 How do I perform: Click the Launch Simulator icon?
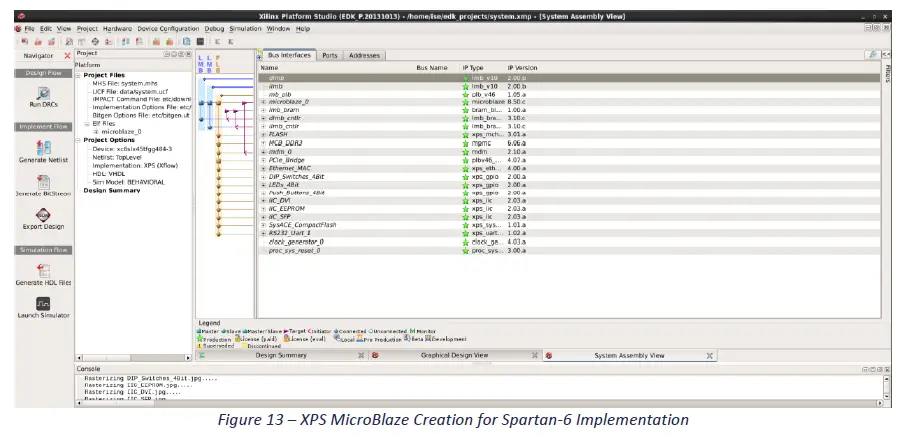point(43,303)
